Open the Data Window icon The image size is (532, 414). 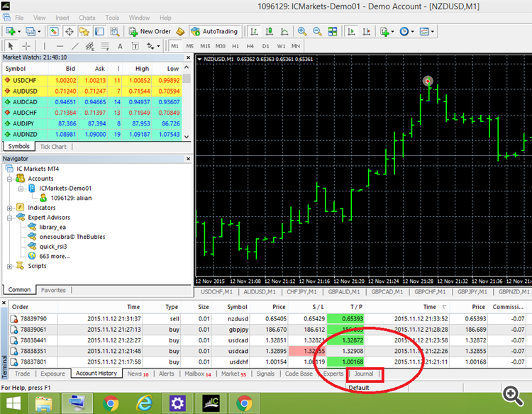click(70, 31)
